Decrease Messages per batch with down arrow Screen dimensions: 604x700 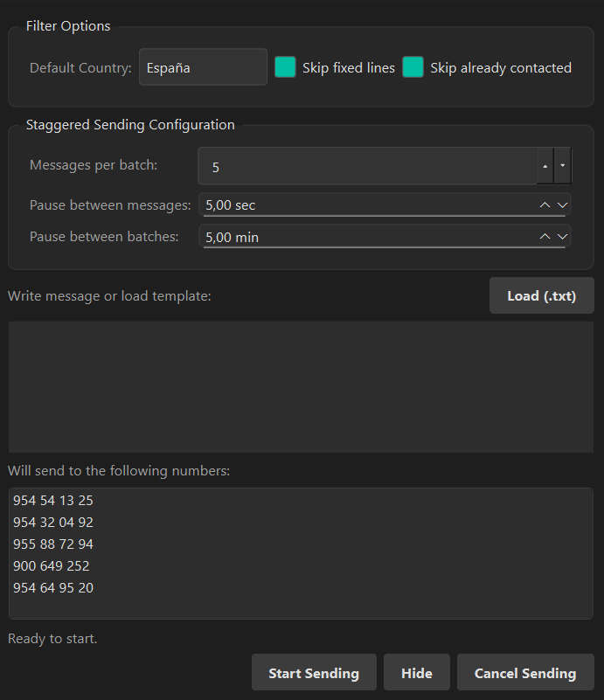tap(563, 166)
